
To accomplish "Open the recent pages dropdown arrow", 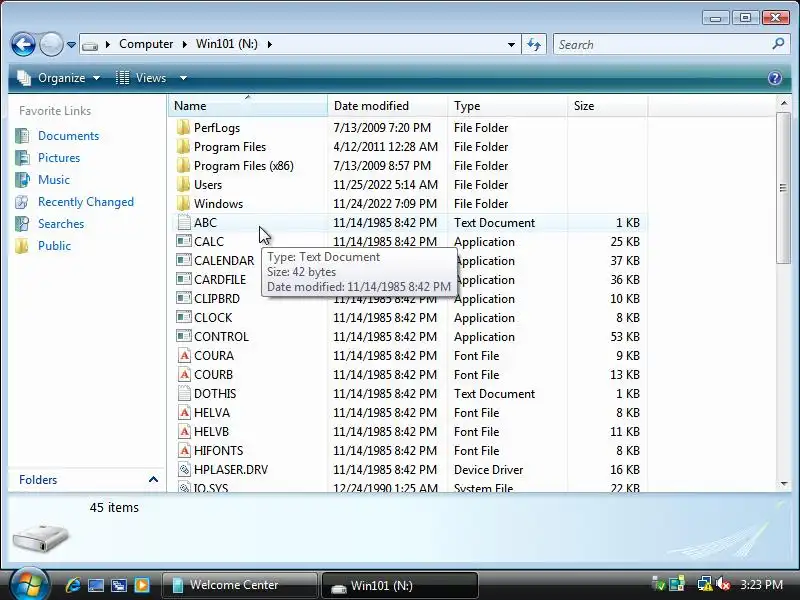I will [71, 45].
